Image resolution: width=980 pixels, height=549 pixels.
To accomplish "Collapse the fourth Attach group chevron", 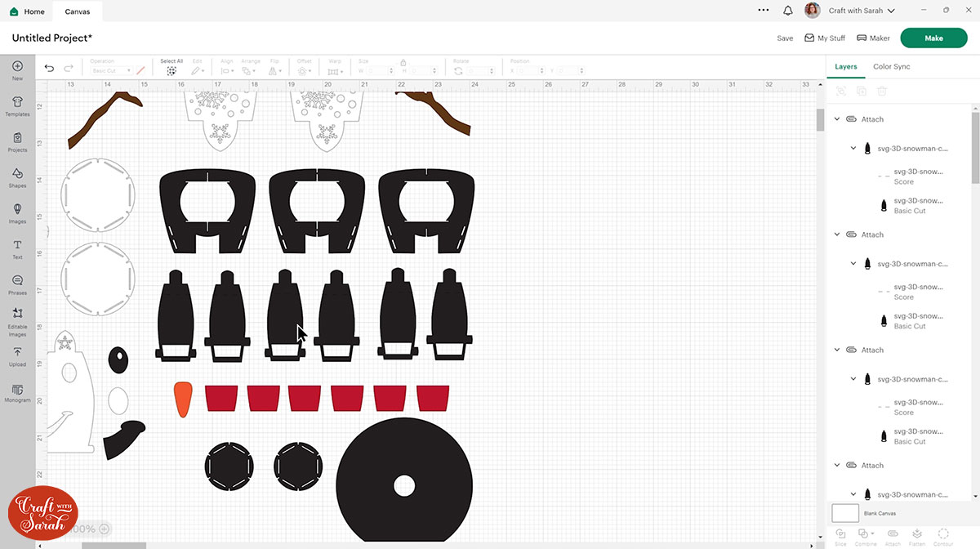I will tap(837, 465).
